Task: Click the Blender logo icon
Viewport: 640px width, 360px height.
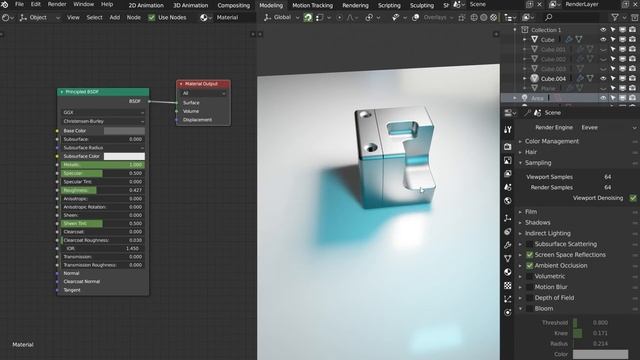Action: point(4,4)
